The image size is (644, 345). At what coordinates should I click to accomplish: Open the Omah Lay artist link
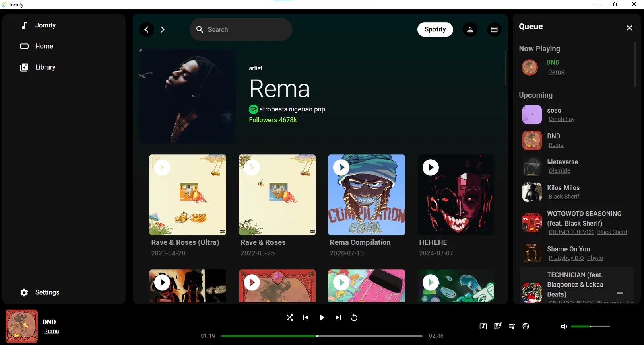point(561,119)
